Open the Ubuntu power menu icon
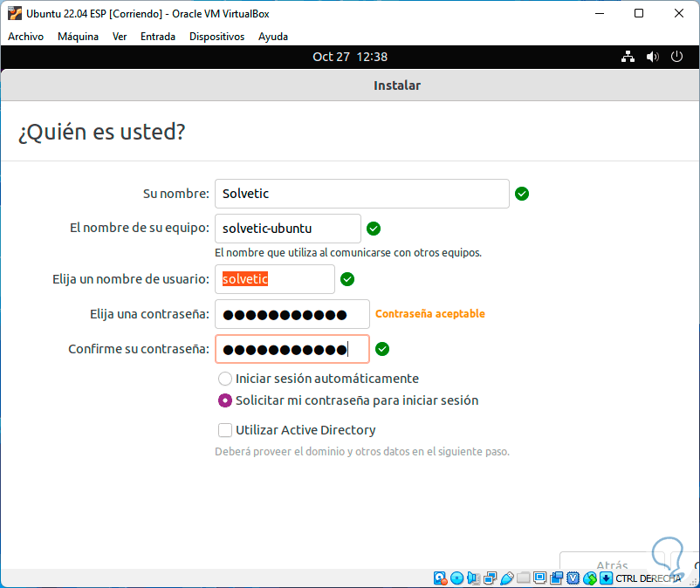 [x=676, y=57]
